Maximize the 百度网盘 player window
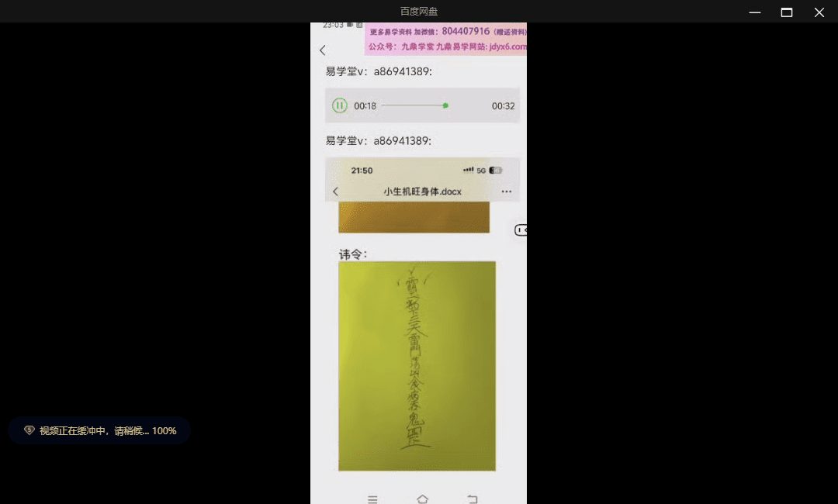Screen dimensions: 838x504 click(787, 12)
